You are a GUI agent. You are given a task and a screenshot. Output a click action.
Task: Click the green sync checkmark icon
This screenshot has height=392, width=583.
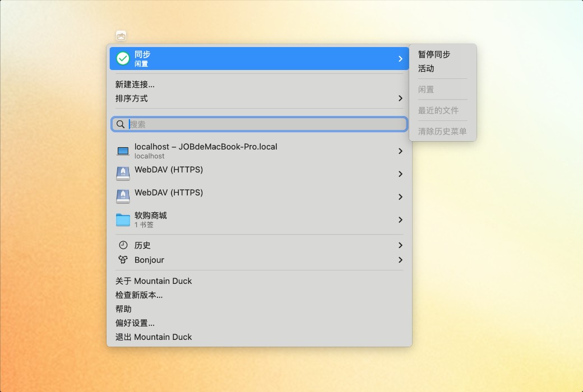123,58
